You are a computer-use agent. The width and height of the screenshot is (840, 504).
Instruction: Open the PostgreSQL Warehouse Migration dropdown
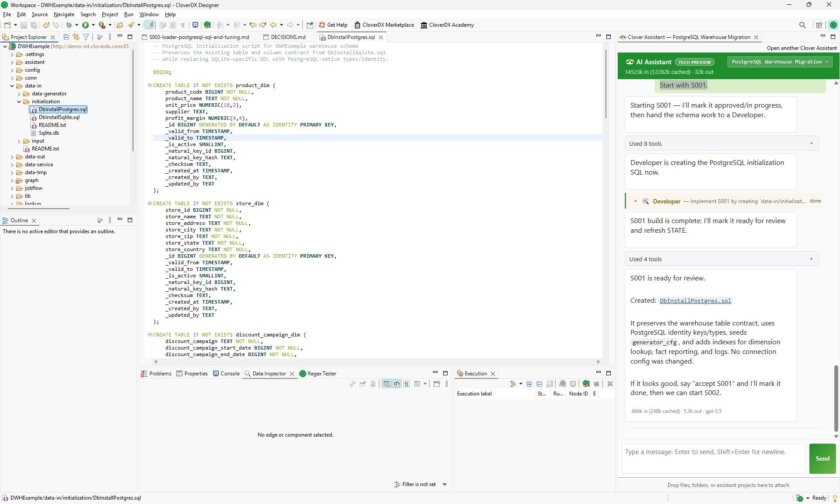point(780,62)
